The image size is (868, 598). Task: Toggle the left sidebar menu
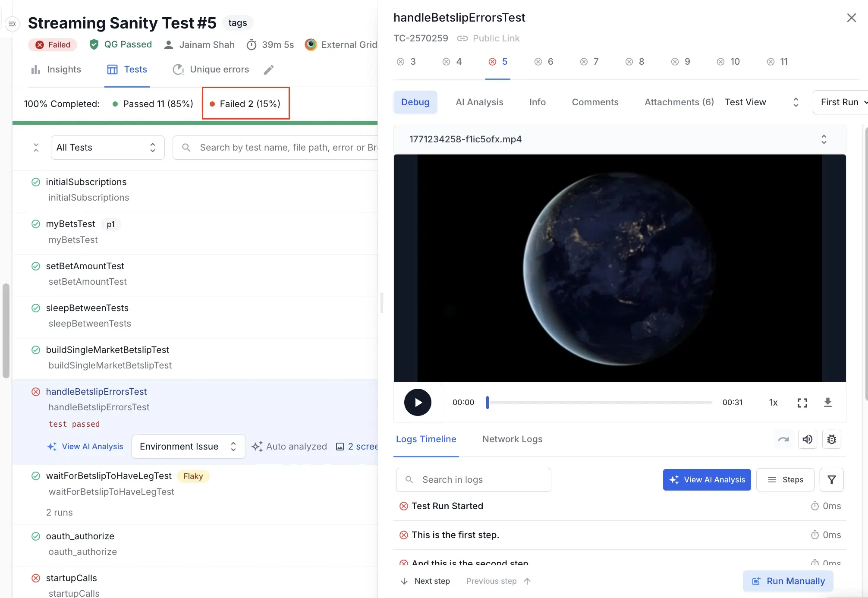coord(12,24)
